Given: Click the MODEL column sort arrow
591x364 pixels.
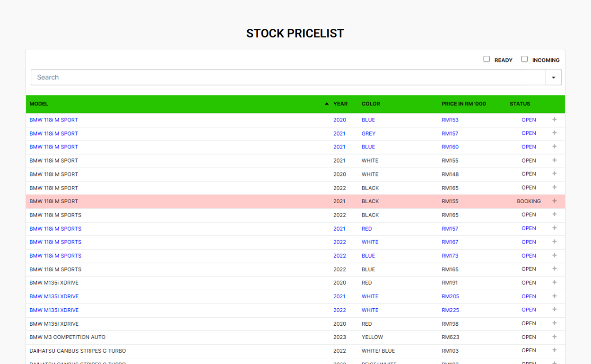Looking at the screenshot, I should pyautogui.click(x=326, y=104).
